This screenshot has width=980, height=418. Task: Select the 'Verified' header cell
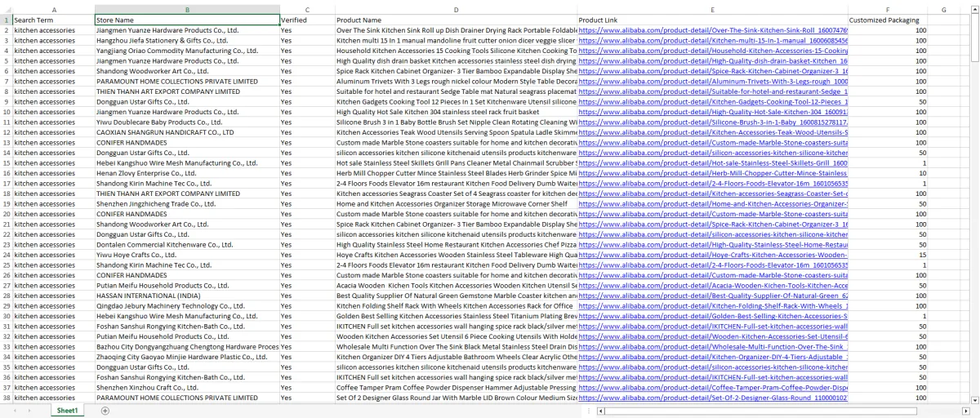[x=306, y=20]
